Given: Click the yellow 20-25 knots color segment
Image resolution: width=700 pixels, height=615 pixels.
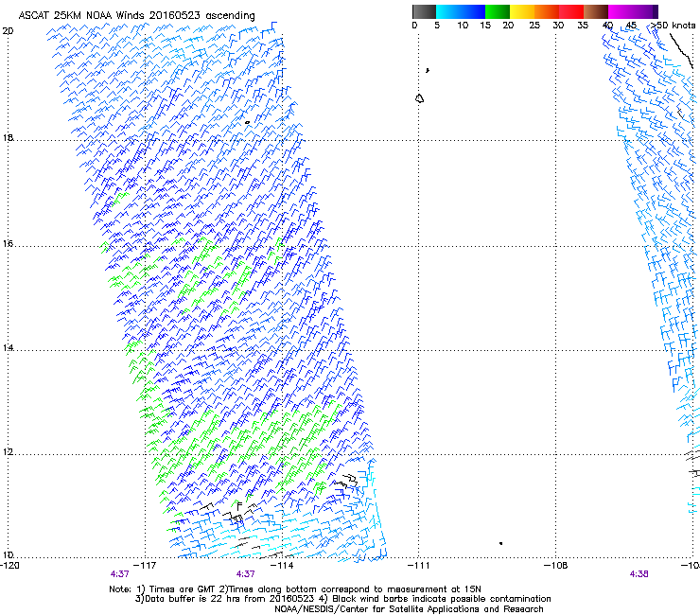Looking at the screenshot, I should pos(522,11).
